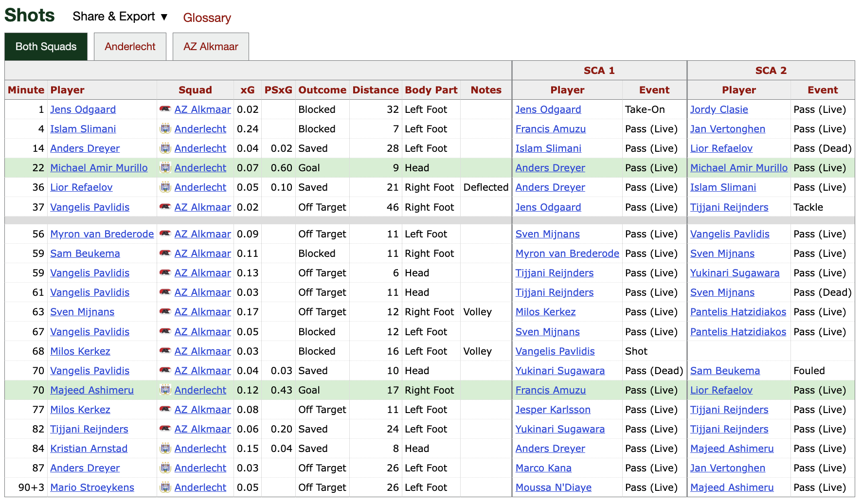Switch to the Anderlecht tab
Image resolution: width=862 pixels, height=504 pixels.
[130, 47]
